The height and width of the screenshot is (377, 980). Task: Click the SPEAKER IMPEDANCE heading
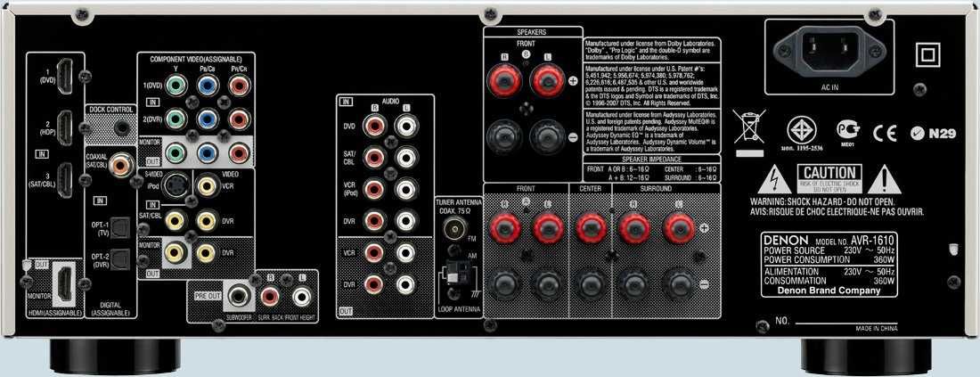[652, 160]
